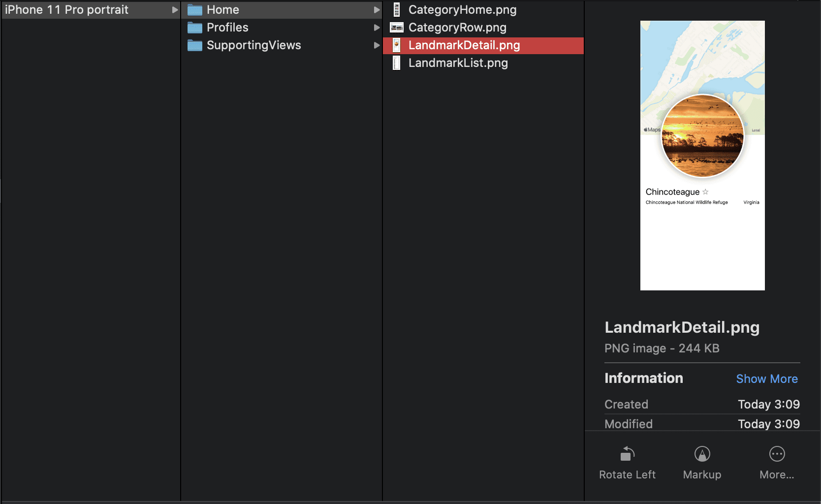Open the More actions ellipsis icon
Viewport: 821px width, 504px height.
(777, 454)
